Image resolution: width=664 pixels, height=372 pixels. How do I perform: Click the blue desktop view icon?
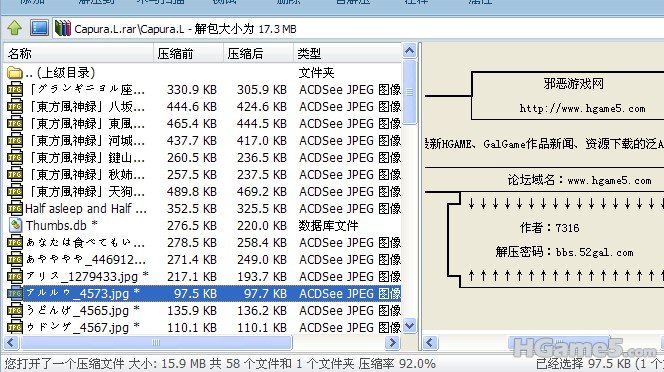click(39, 28)
